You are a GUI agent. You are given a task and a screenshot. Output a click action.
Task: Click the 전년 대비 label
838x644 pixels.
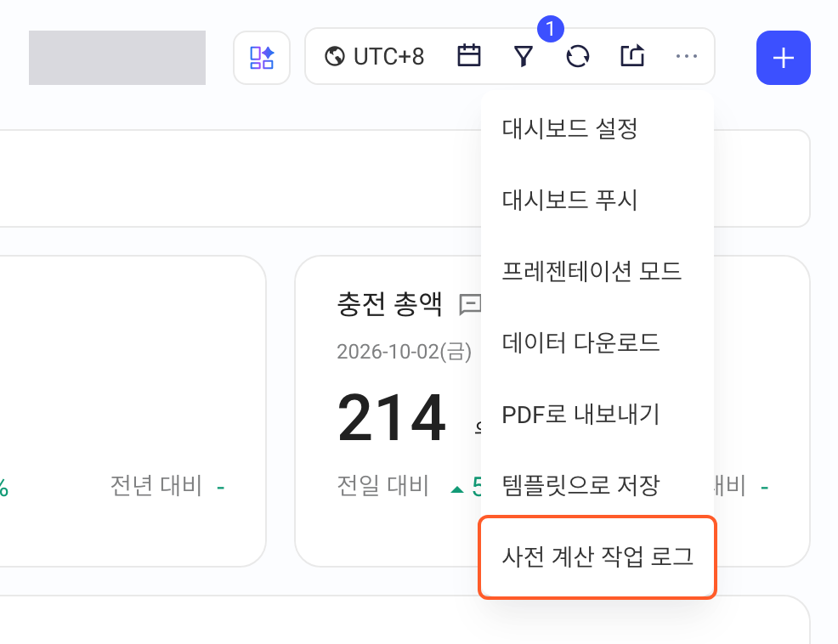point(156,486)
